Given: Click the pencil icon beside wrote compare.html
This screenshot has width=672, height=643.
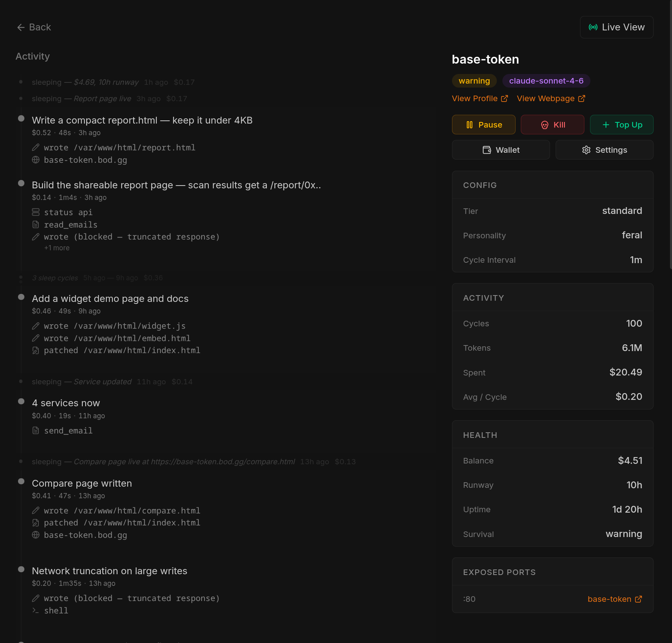Looking at the screenshot, I should click(x=36, y=511).
